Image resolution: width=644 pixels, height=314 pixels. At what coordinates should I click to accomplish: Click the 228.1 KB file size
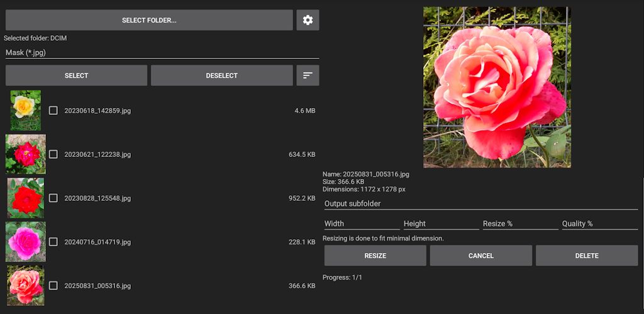tap(302, 242)
